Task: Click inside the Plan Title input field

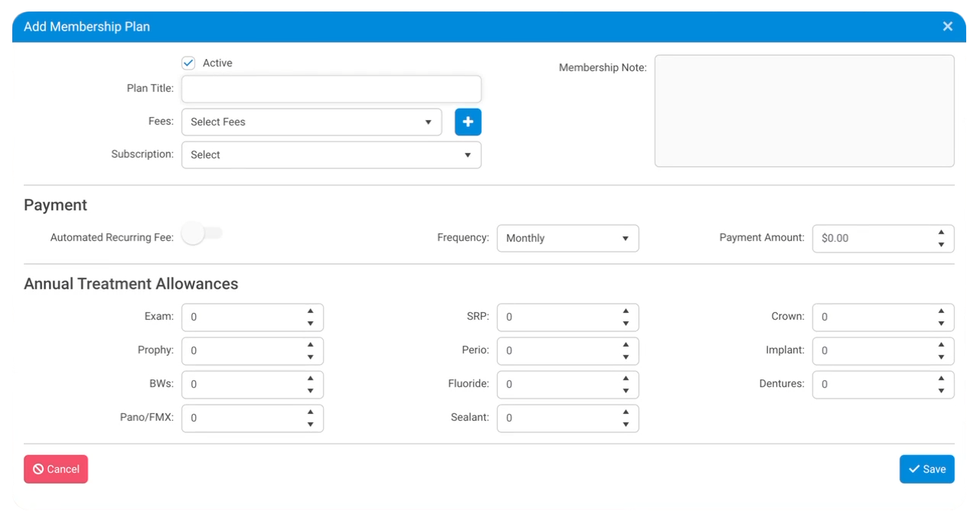Action: click(331, 89)
